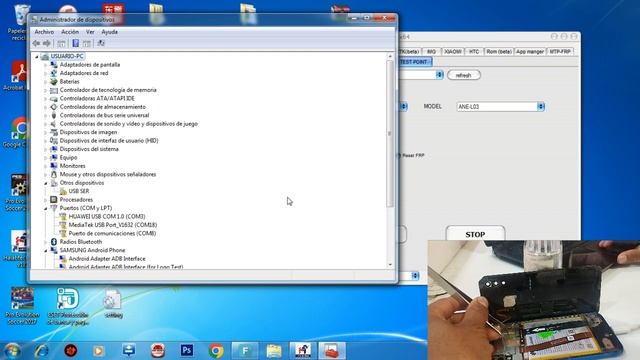Click the scrollbar down arrow in Device Manager
This screenshot has width=640, height=360.
[390, 264]
